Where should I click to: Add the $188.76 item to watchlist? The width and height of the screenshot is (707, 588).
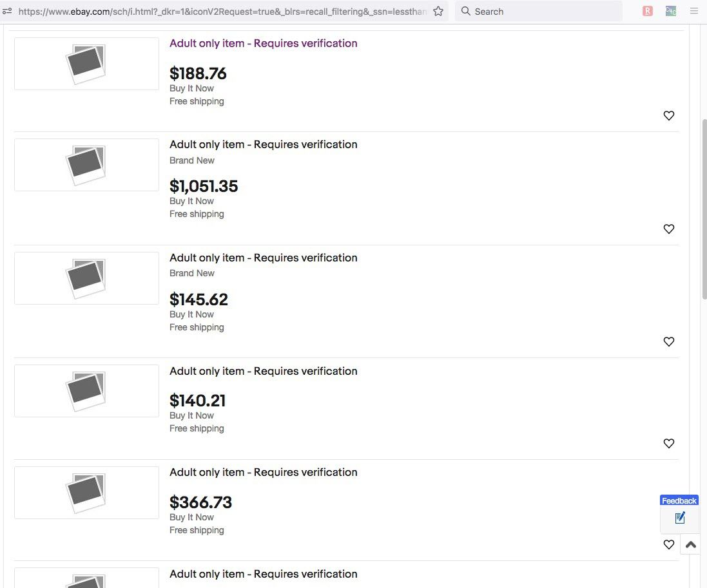click(669, 116)
